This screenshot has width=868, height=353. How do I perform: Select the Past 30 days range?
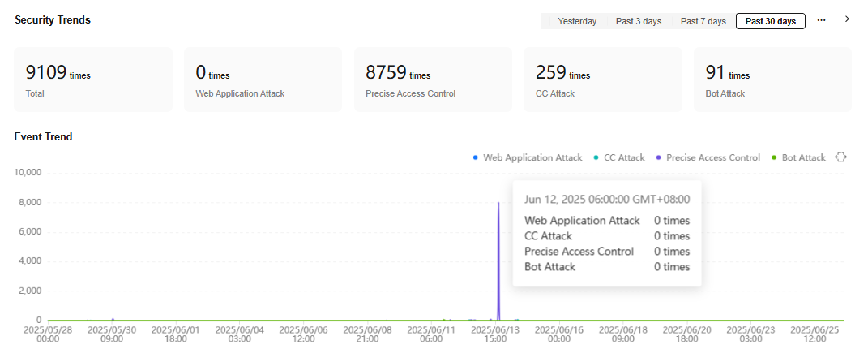(770, 21)
